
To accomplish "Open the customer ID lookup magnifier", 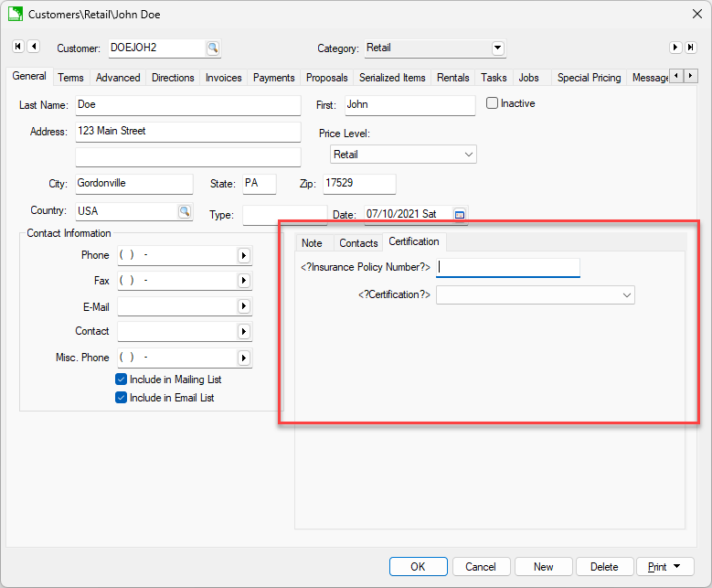I will click(212, 48).
